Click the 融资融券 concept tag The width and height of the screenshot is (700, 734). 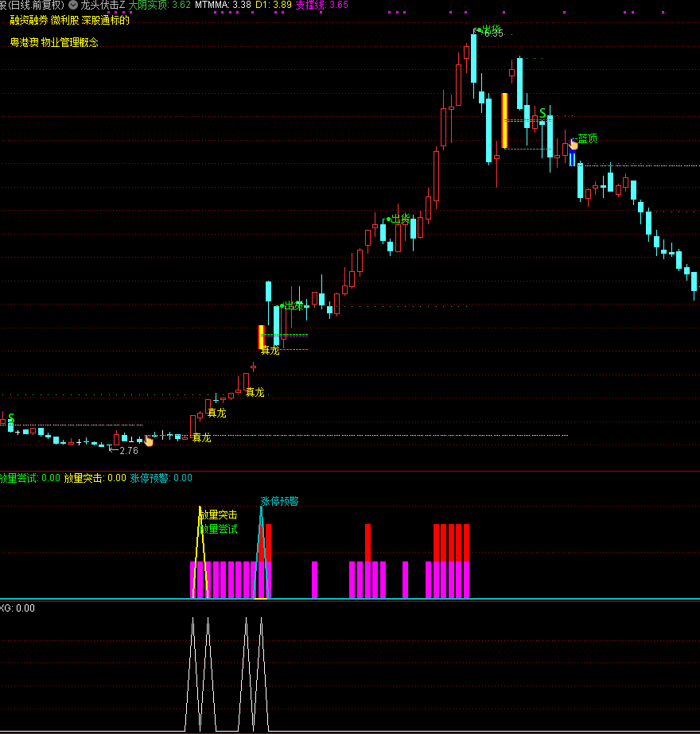[x=29, y=21]
